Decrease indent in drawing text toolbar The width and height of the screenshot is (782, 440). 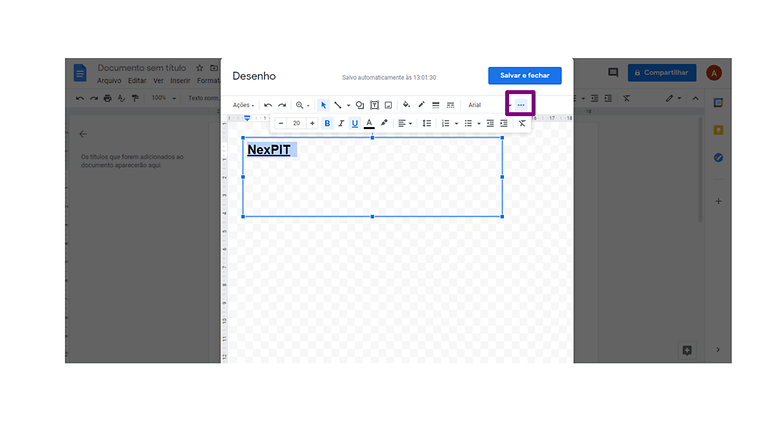coord(490,123)
